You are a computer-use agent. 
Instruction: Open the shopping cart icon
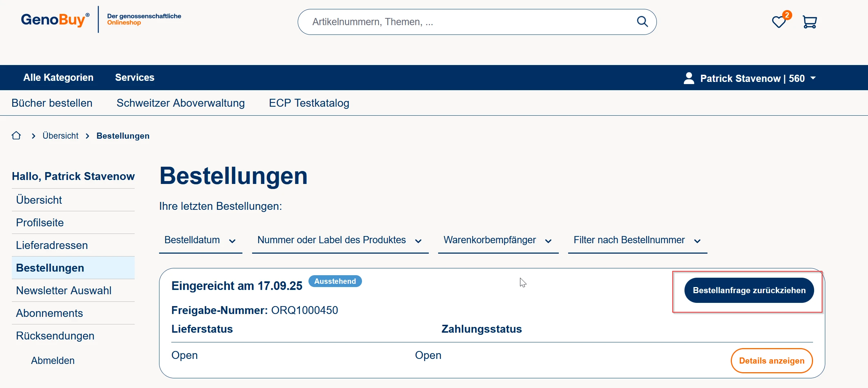[x=809, y=22]
